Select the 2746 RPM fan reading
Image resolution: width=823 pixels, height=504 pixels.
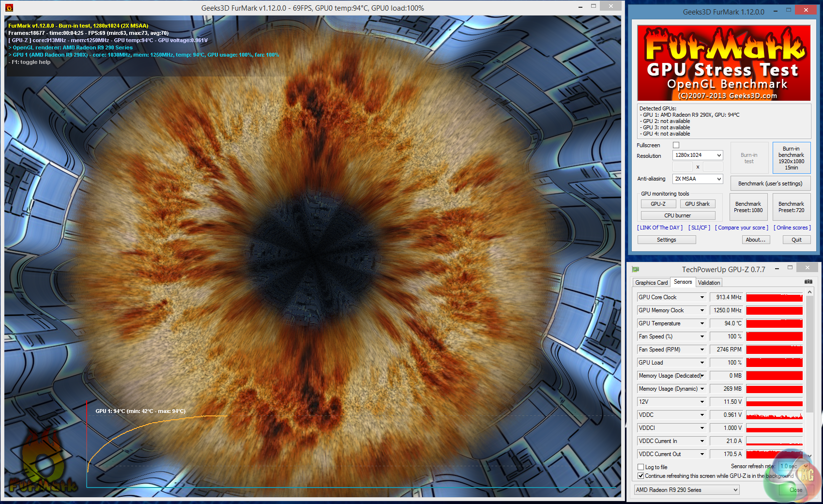pyautogui.click(x=726, y=350)
